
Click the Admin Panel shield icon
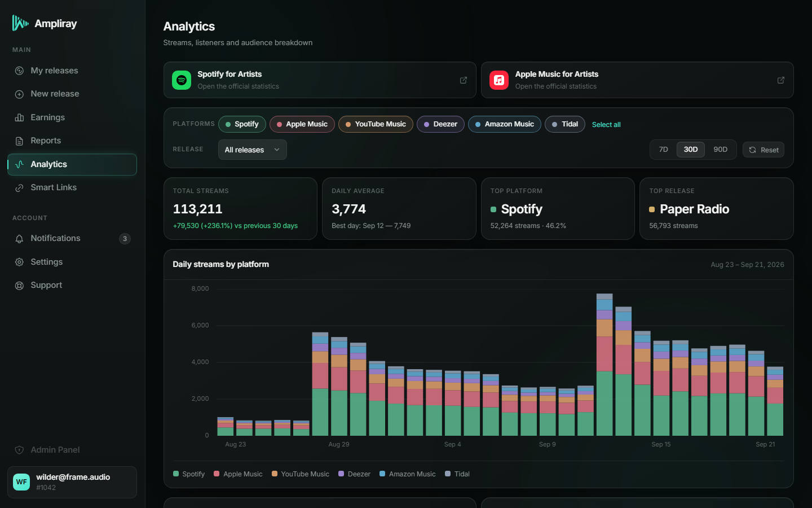[x=19, y=450]
